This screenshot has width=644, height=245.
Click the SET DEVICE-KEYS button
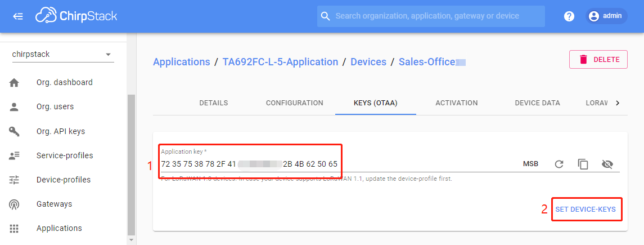(x=586, y=210)
